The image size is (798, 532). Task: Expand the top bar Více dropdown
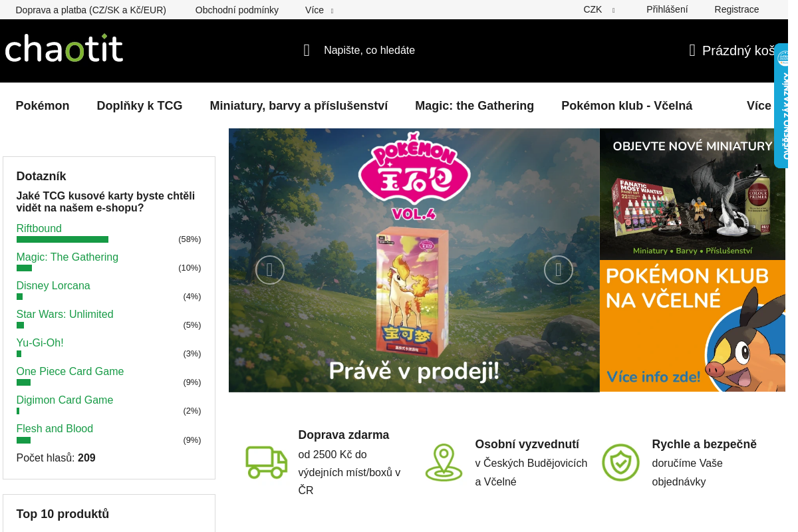tap(319, 10)
